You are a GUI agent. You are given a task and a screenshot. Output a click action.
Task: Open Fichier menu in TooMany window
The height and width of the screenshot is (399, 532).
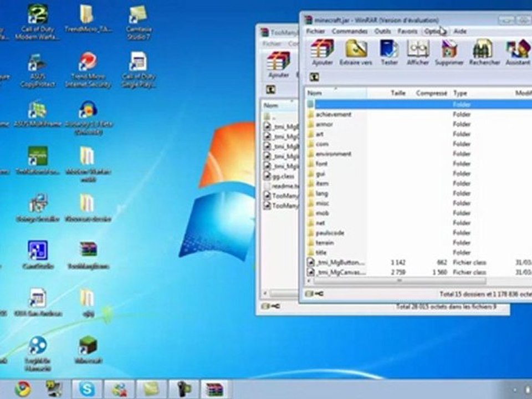click(x=272, y=44)
